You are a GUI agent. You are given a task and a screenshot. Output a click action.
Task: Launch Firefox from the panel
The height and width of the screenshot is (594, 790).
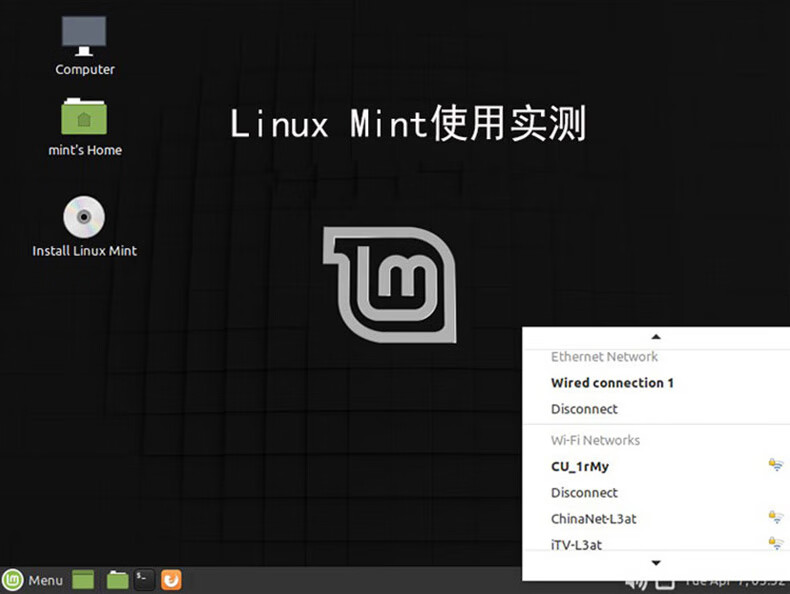pos(171,580)
